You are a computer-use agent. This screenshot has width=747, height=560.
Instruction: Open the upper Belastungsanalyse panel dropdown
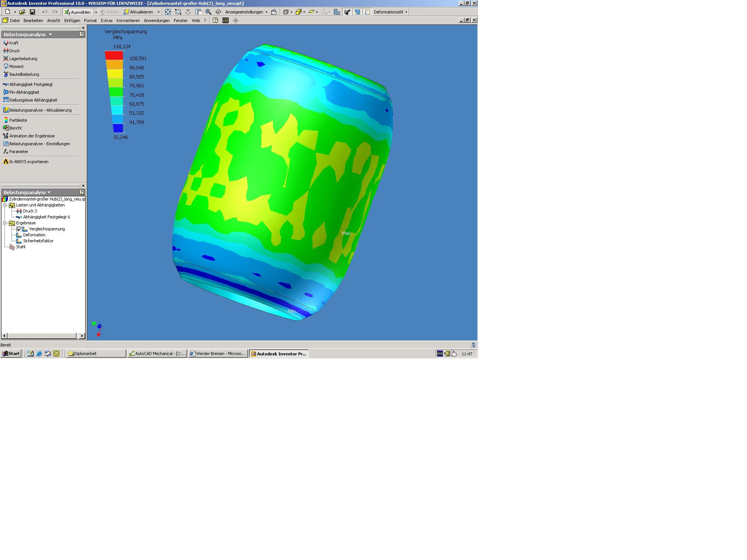pos(50,34)
